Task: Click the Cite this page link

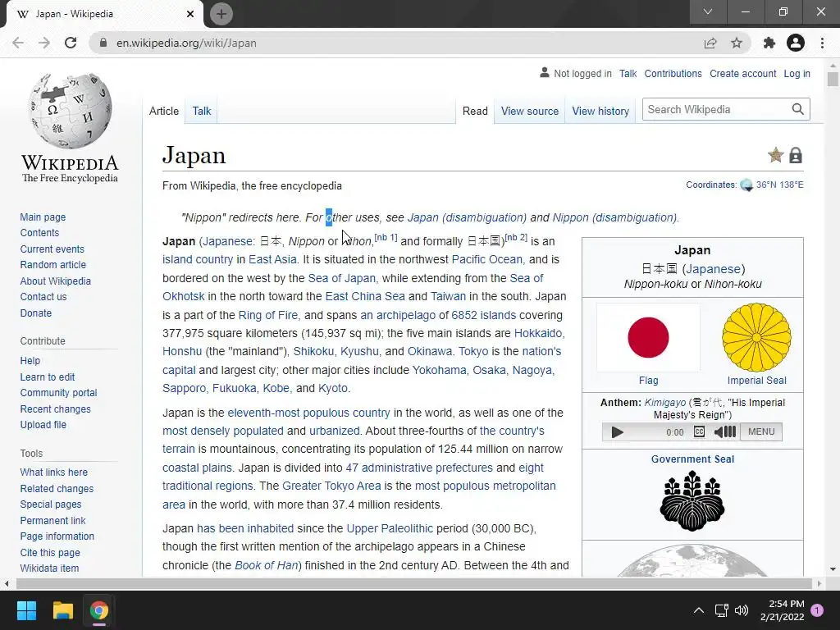Action: [x=50, y=552]
